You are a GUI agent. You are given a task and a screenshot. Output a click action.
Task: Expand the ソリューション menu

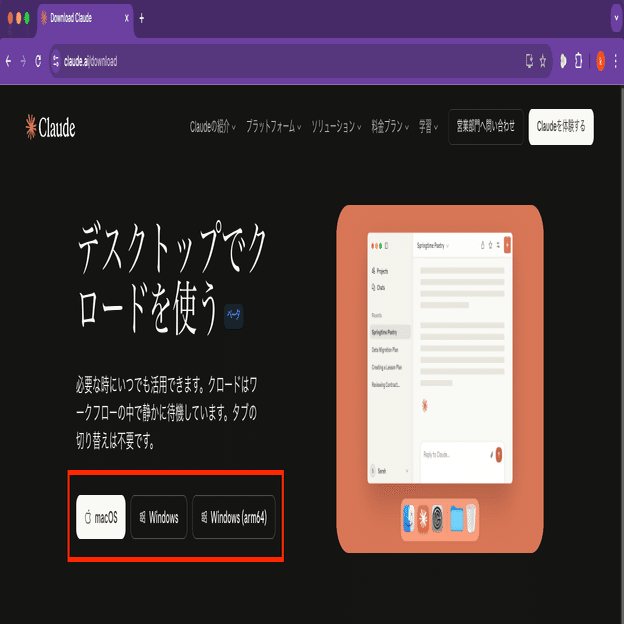click(336, 127)
